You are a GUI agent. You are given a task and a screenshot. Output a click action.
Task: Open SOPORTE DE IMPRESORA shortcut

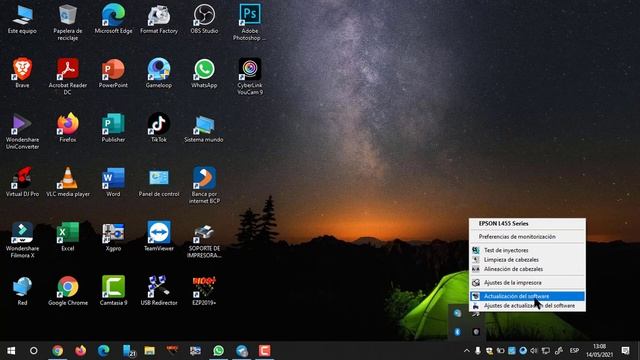(204, 240)
